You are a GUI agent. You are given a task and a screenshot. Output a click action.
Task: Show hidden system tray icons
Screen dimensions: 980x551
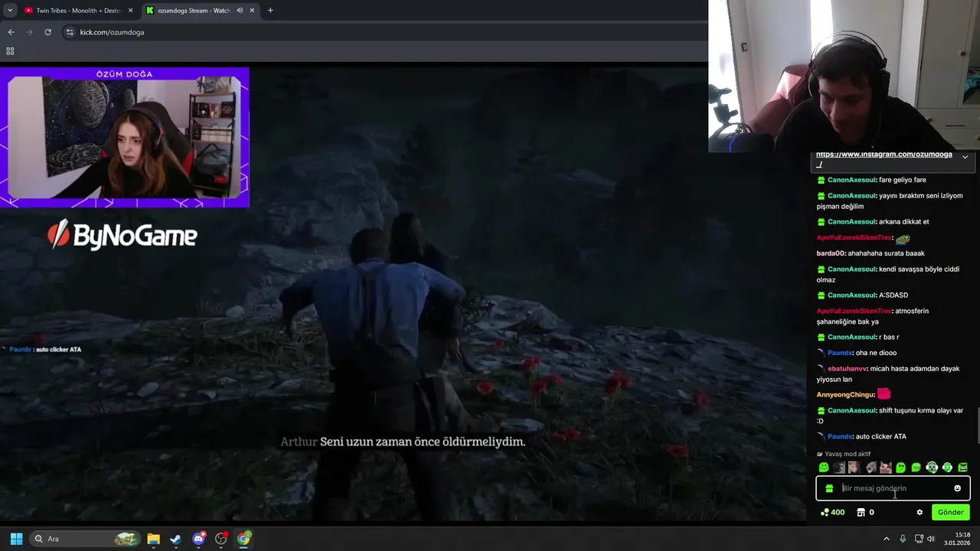click(x=887, y=539)
